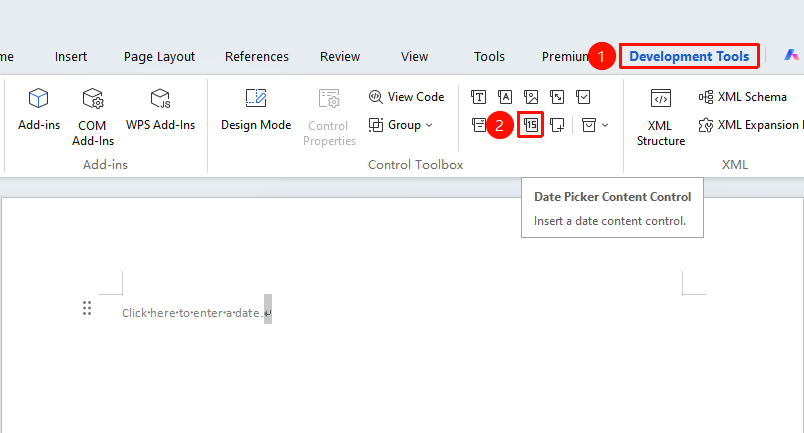
Task: Click the 'Date Picker Content Control' tooltip title
Action: [612, 197]
